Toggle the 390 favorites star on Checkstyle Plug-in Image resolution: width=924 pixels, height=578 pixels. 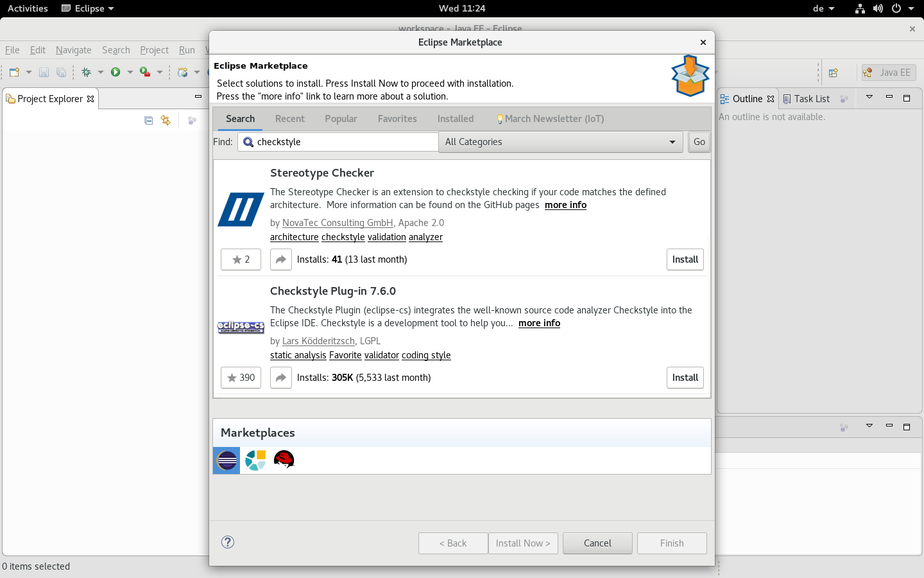click(241, 378)
